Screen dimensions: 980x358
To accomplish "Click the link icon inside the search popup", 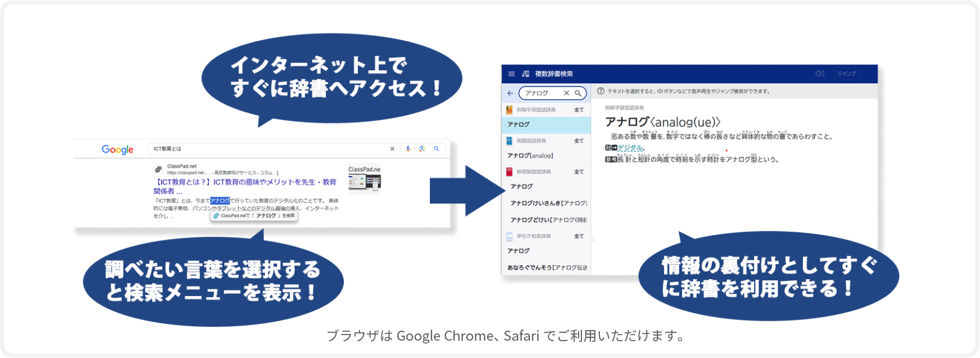I will click(216, 216).
